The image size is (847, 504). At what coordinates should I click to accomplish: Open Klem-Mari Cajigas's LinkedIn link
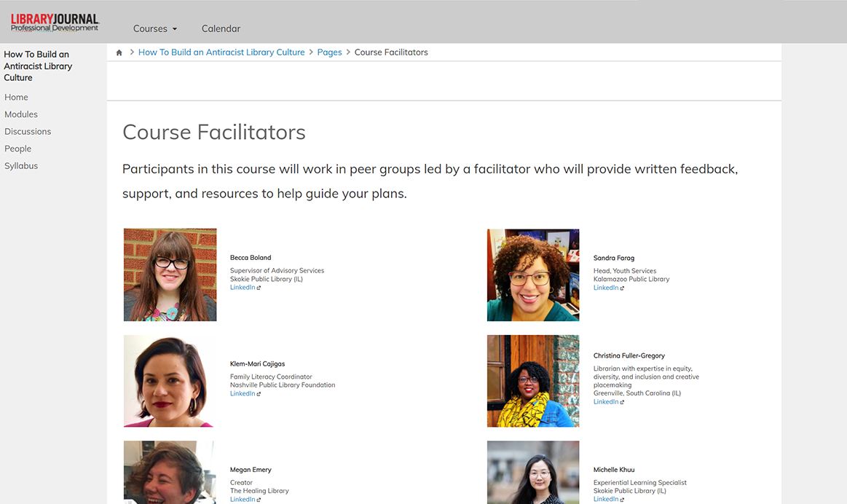pos(243,393)
